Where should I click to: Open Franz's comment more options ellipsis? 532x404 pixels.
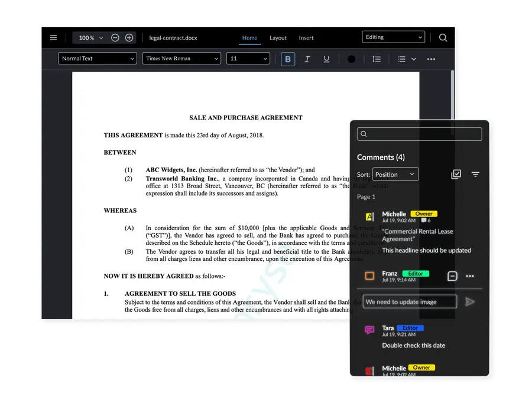pos(470,276)
